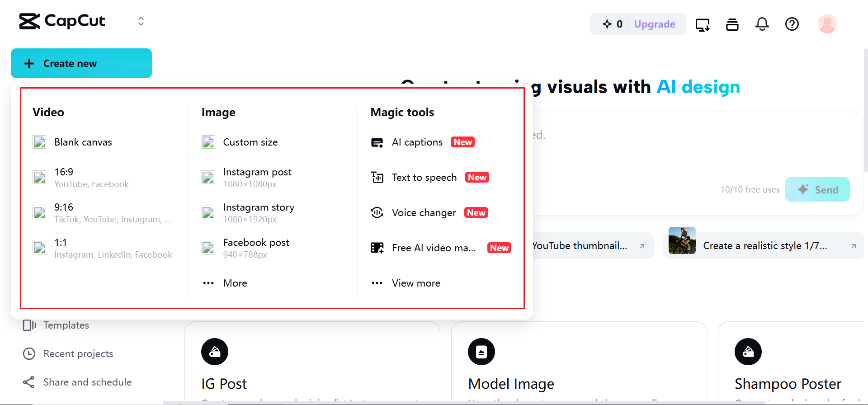Open the stacked layers icon in header
This screenshot has width=868, height=405.
732,24
